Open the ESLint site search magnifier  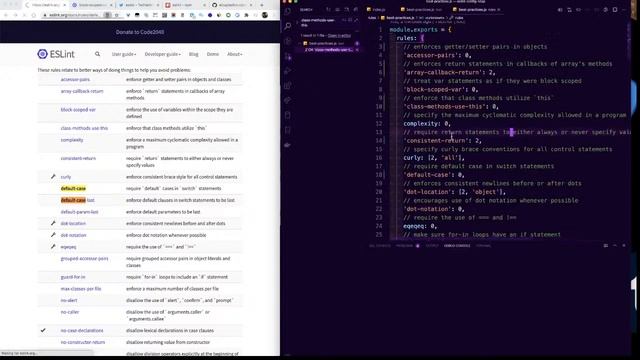(x=98, y=54)
